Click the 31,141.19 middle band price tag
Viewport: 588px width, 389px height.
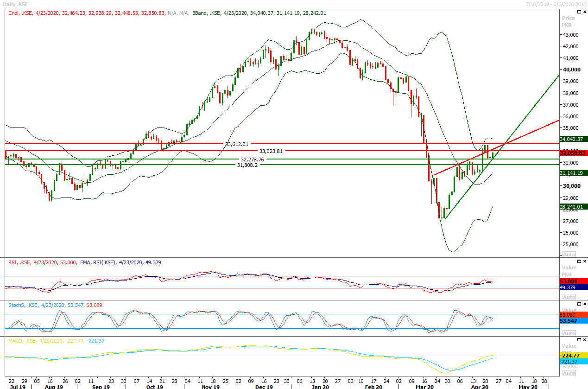point(574,173)
